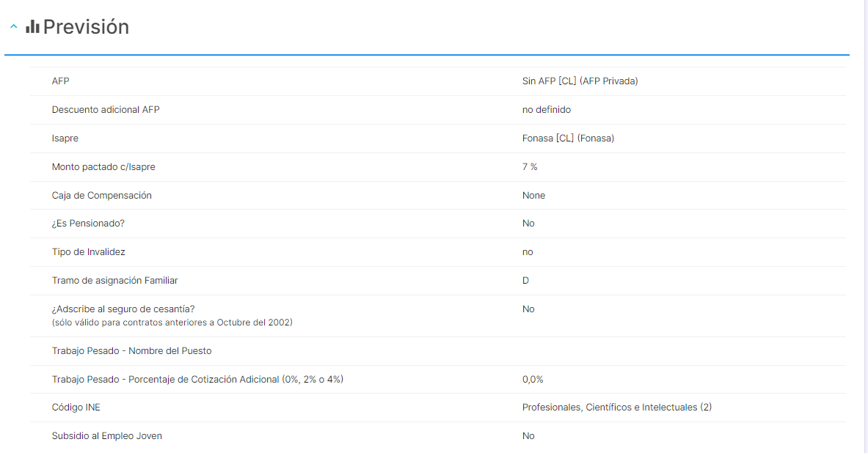Click the 'Fonasa [CL] (Fonasa)' value
Screen dimensions: 868x453
pos(568,139)
